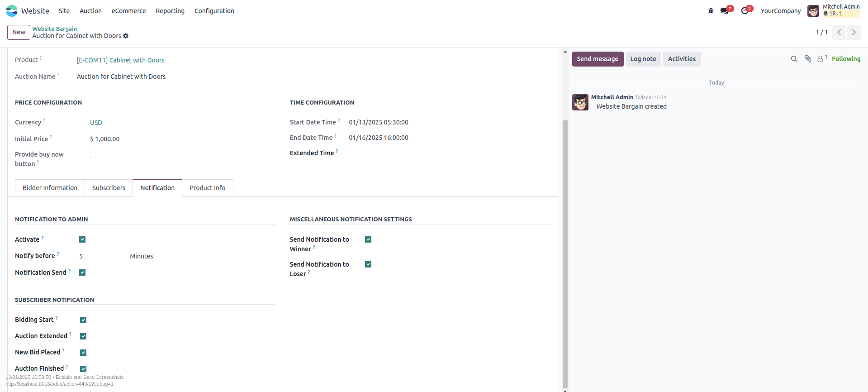
Task: Open the Configuration menu
Action: (x=214, y=11)
